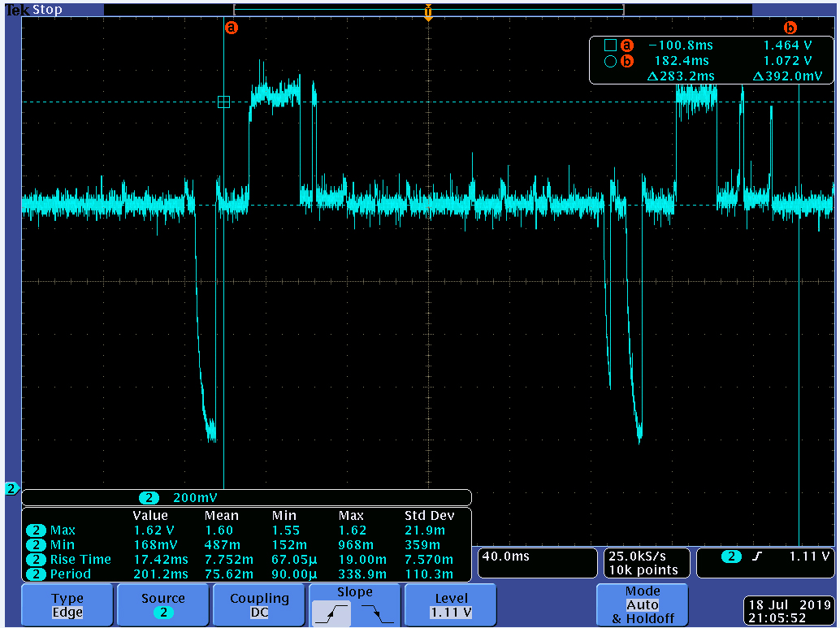Select the falling edge slope icon
Image resolution: width=840 pixels, height=628 pixels.
378,614
